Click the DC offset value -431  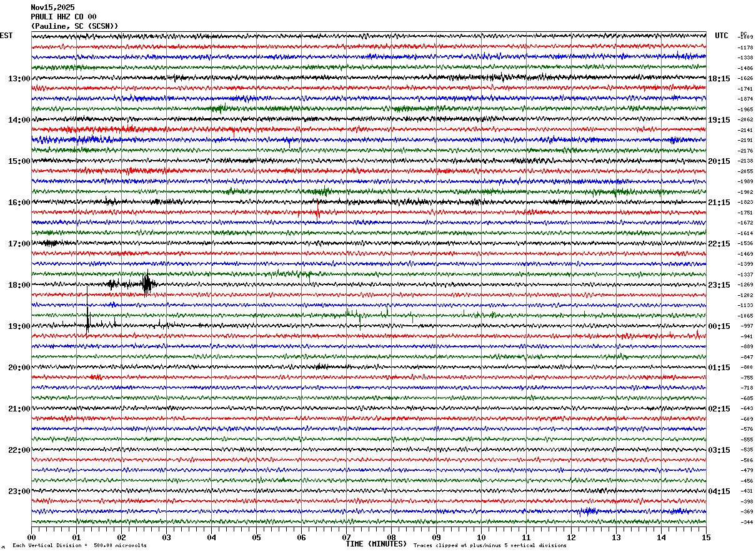[x=747, y=491]
